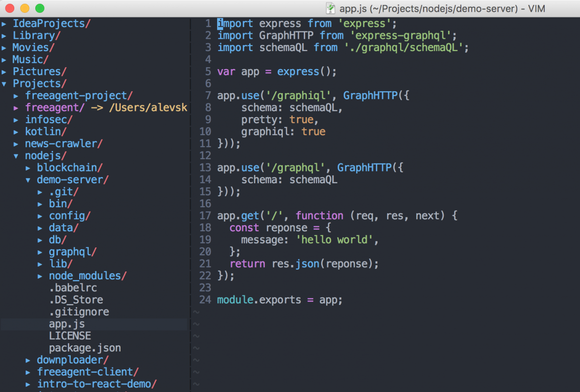Viewport: 580px width, 392px height.
Task: Expand the blockchain folder arrow
Action: (x=28, y=168)
